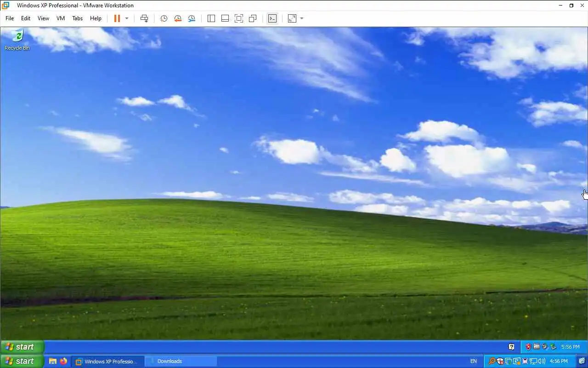
Task: Click the outer XP host start button
Action: click(22, 361)
